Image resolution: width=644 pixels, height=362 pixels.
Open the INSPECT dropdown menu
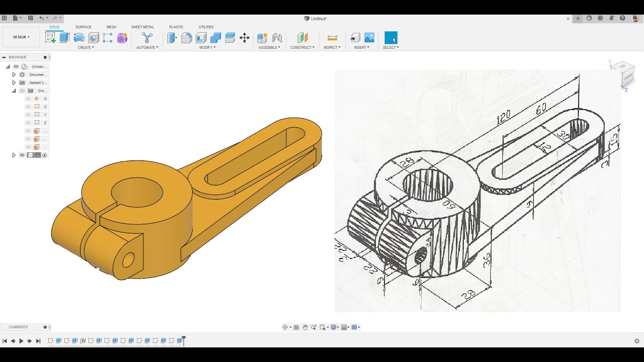pyautogui.click(x=332, y=47)
